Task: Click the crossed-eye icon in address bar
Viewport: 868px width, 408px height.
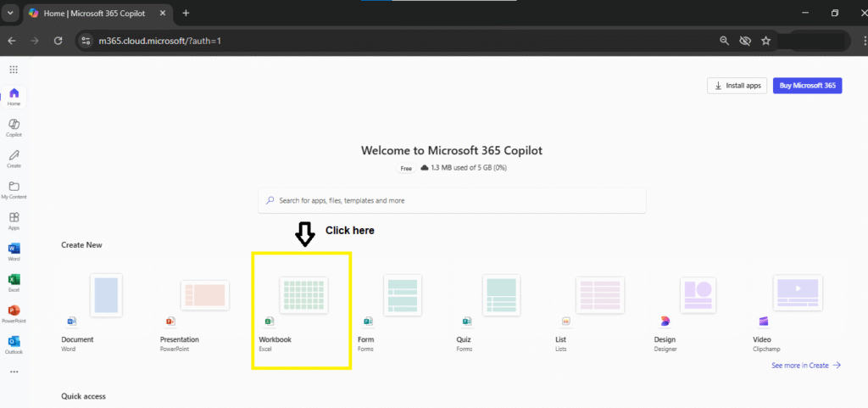Action: [x=745, y=41]
